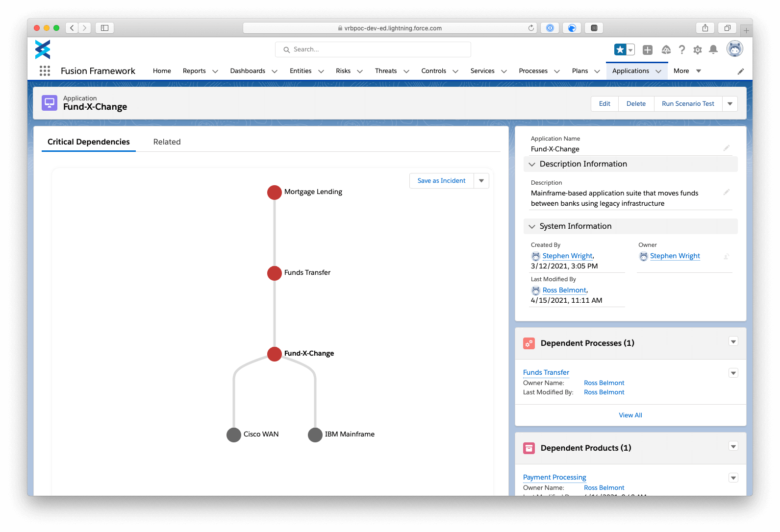The width and height of the screenshot is (780, 532).
Task: Select the Mortgage Lending node circle
Action: click(x=275, y=193)
